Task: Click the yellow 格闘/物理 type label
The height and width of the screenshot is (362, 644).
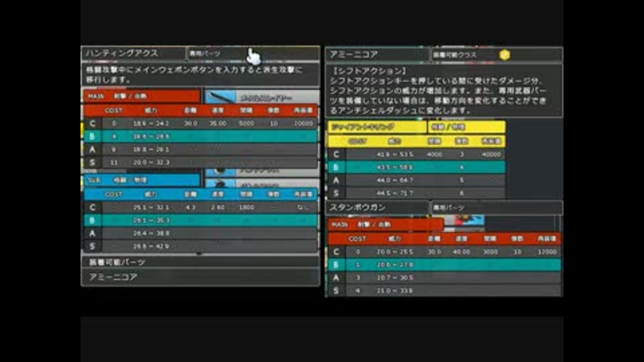Action: click(x=466, y=127)
